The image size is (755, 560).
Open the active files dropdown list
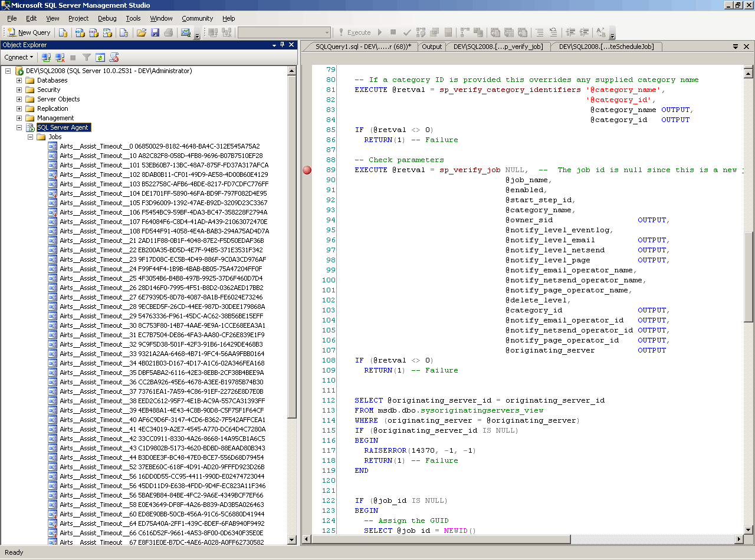pyautogui.click(x=736, y=47)
